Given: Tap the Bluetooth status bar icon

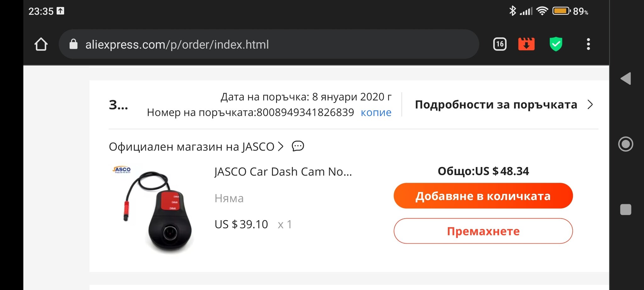Looking at the screenshot, I should (x=513, y=11).
